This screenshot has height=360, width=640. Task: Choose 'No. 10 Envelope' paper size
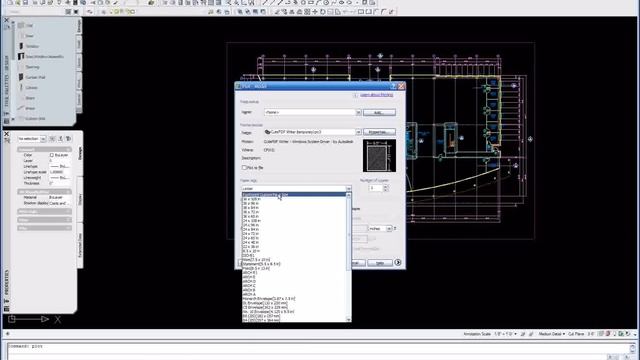point(294,312)
